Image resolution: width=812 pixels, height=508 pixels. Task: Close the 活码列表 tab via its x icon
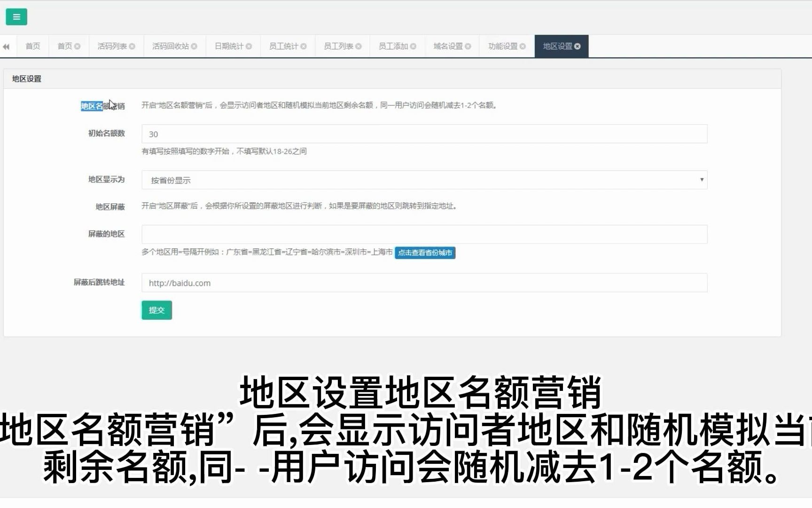click(x=132, y=46)
